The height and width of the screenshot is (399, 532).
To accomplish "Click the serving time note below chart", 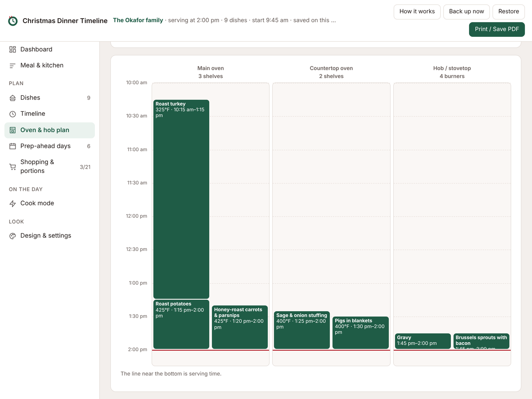I will (171, 374).
